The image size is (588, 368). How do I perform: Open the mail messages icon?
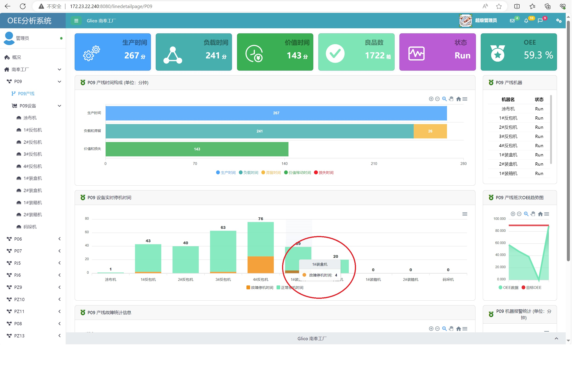pyautogui.click(x=512, y=21)
